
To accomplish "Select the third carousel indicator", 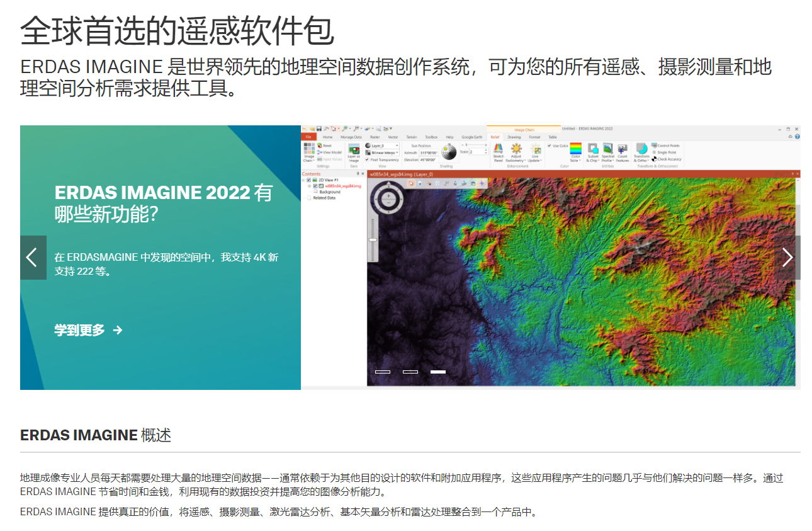I will 438,372.
